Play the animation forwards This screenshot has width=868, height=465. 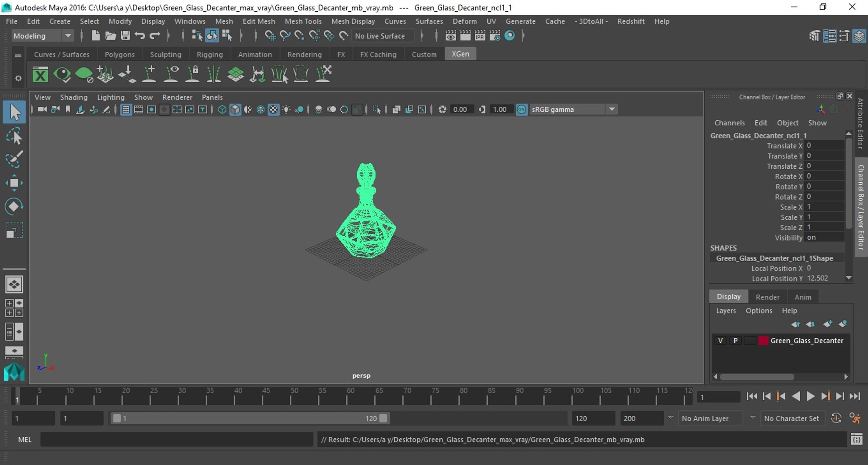[x=811, y=396]
